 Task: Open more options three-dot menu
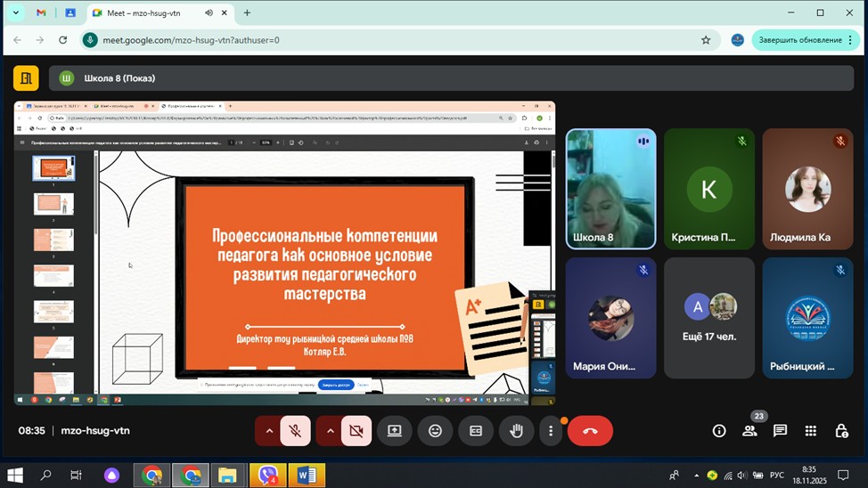coord(551,431)
